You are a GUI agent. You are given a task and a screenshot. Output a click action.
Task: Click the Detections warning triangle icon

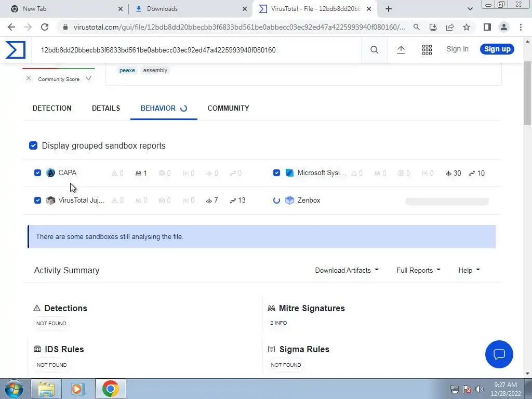[37, 308]
